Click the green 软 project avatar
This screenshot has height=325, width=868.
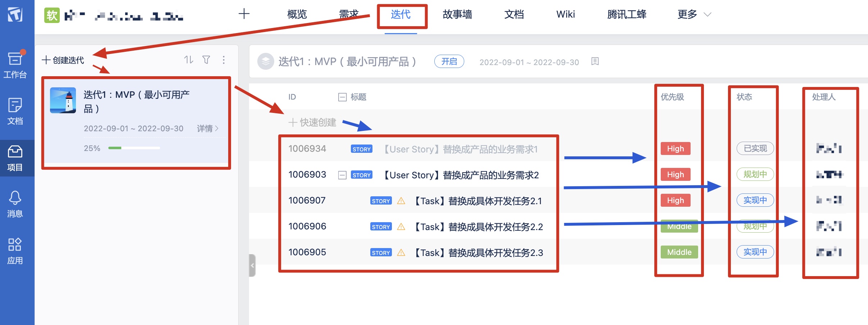click(52, 15)
